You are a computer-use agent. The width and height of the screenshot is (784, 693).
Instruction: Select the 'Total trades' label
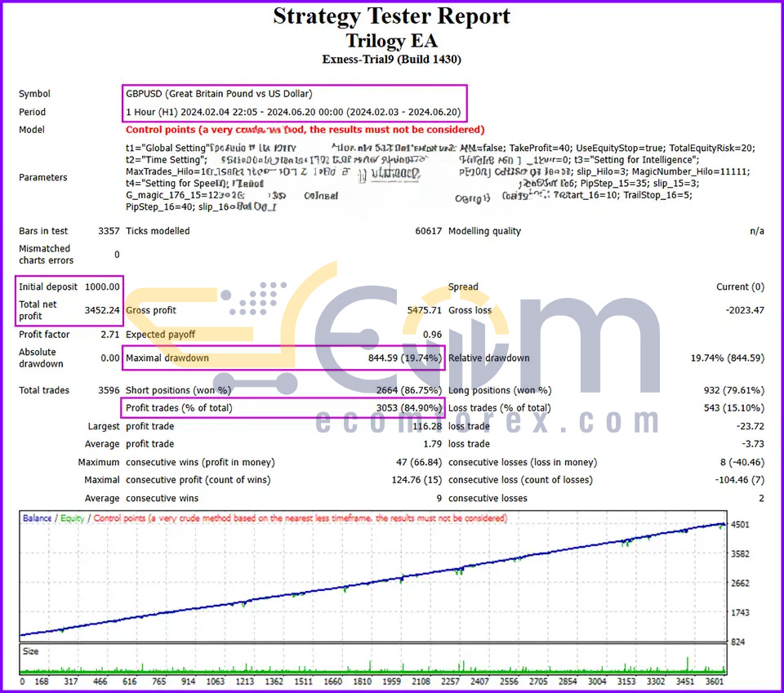44,390
